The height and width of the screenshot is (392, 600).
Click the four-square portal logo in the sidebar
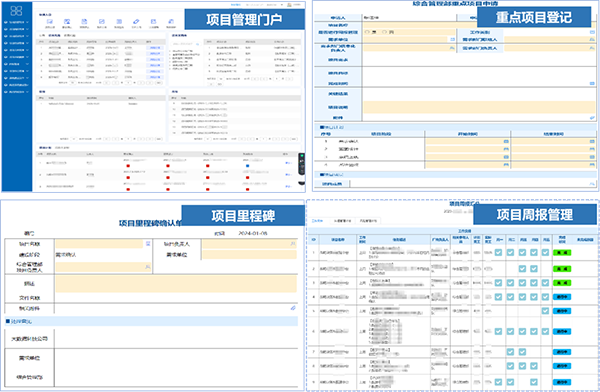coord(16,11)
